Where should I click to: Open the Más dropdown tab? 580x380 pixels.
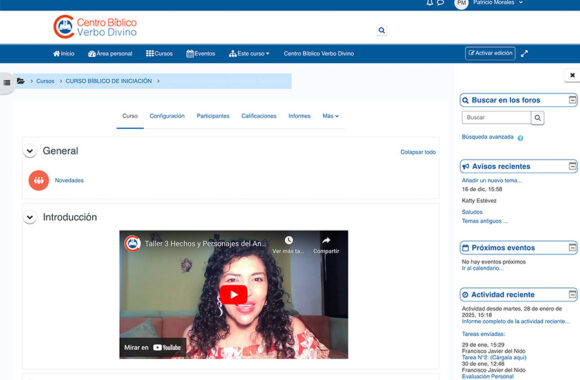tap(330, 116)
